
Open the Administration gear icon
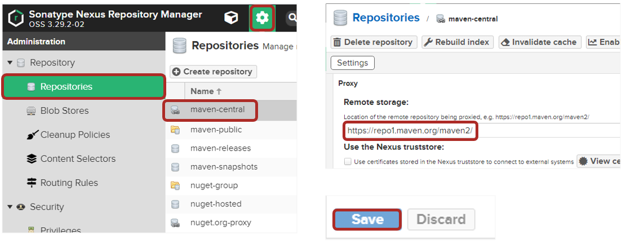(x=262, y=19)
